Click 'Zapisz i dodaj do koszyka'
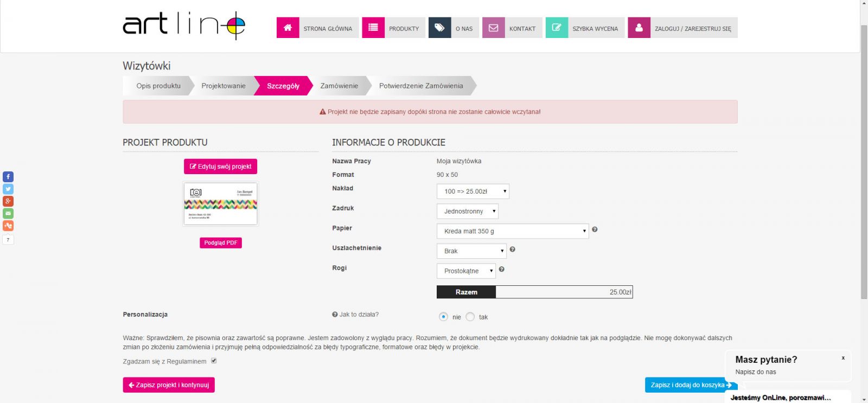868x403 pixels. 691,385
